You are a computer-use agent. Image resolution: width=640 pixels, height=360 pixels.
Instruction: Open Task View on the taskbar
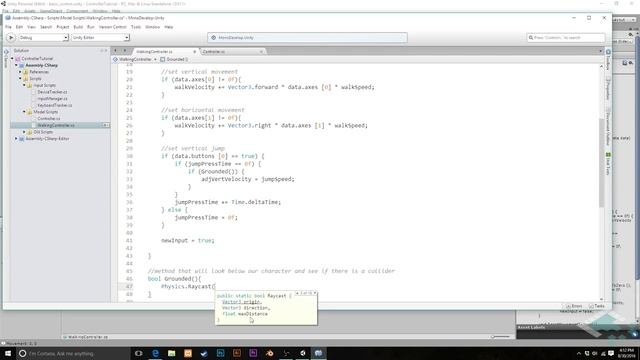click(x=138, y=353)
